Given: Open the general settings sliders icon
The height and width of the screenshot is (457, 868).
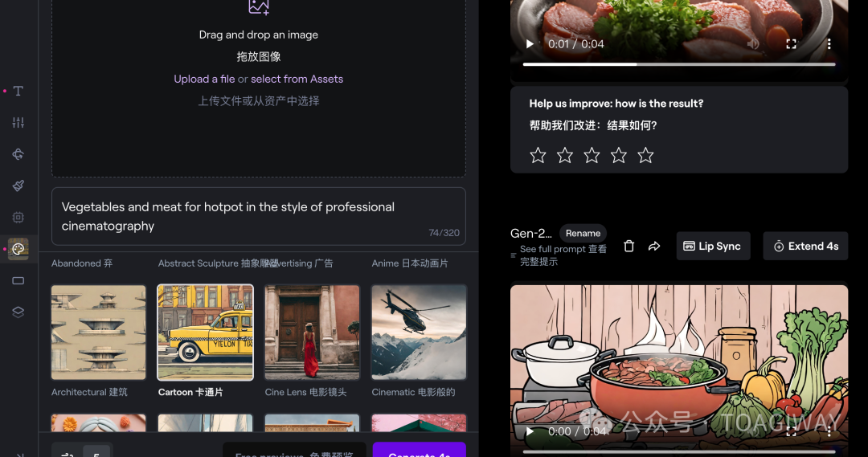Looking at the screenshot, I should click(x=18, y=123).
